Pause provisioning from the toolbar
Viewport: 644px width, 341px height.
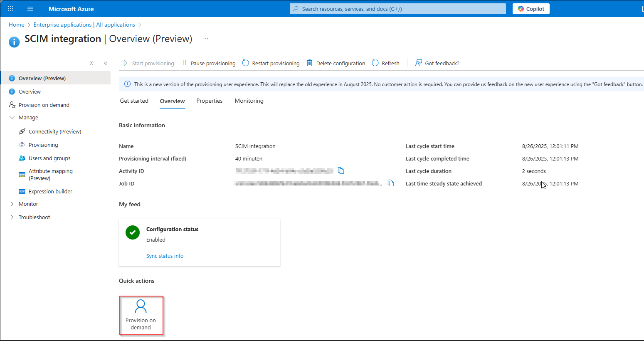pyautogui.click(x=209, y=63)
